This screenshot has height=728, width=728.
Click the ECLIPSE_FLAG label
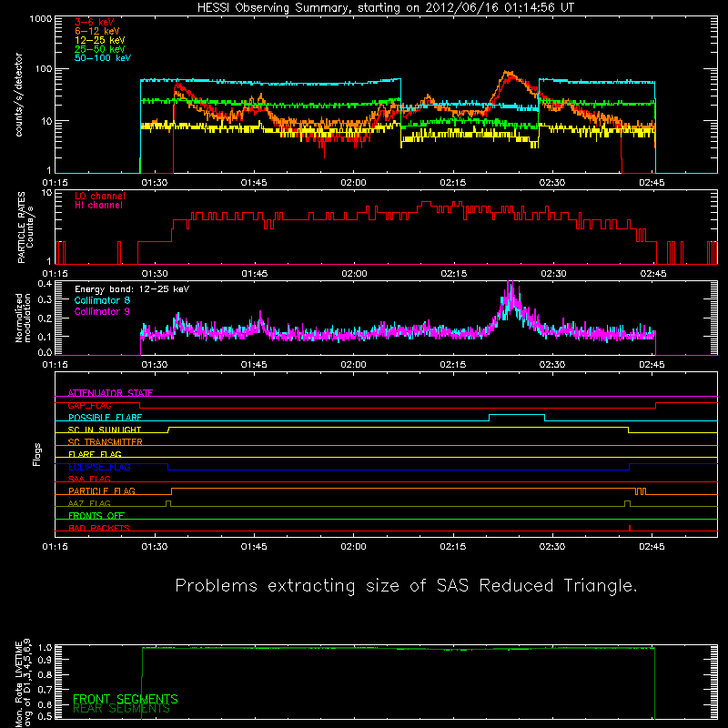99,467
